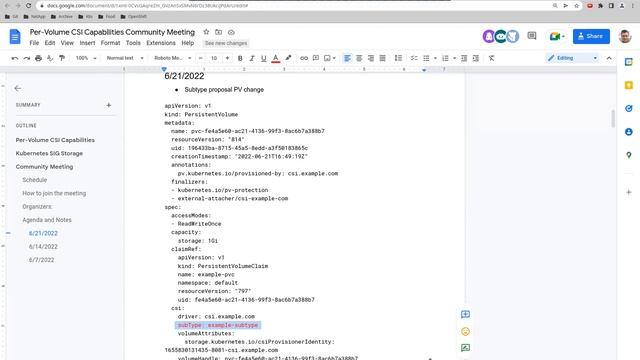Run spelling and grammar check
The width and height of the screenshot is (640, 360).
50,58
